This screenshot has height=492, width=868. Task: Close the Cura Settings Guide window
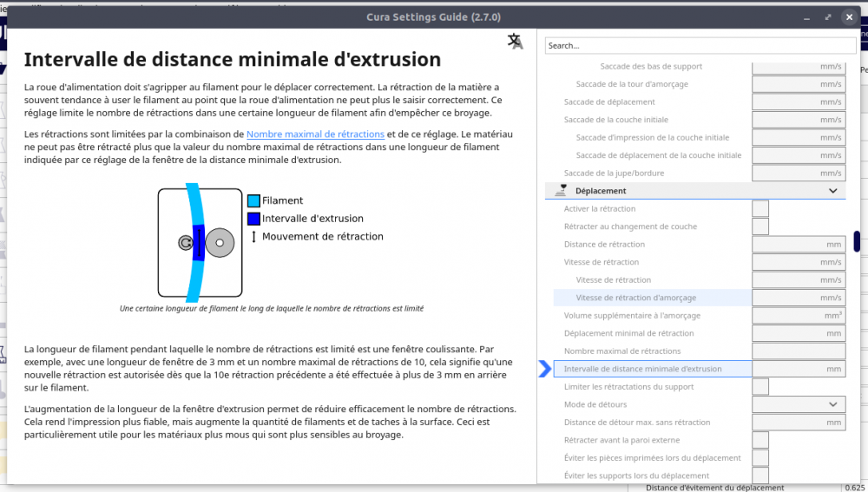coord(849,17)
